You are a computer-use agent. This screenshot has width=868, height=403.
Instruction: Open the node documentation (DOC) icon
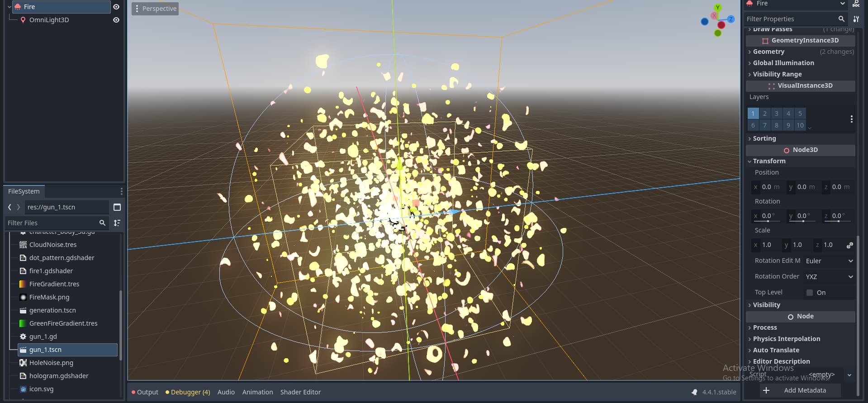coord(856,4)
